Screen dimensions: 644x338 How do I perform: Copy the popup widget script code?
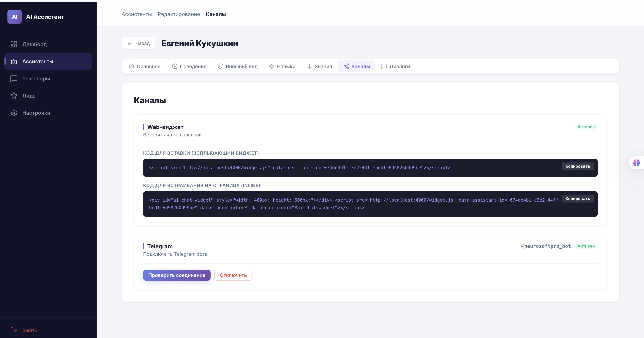click(x=577, y=166)
